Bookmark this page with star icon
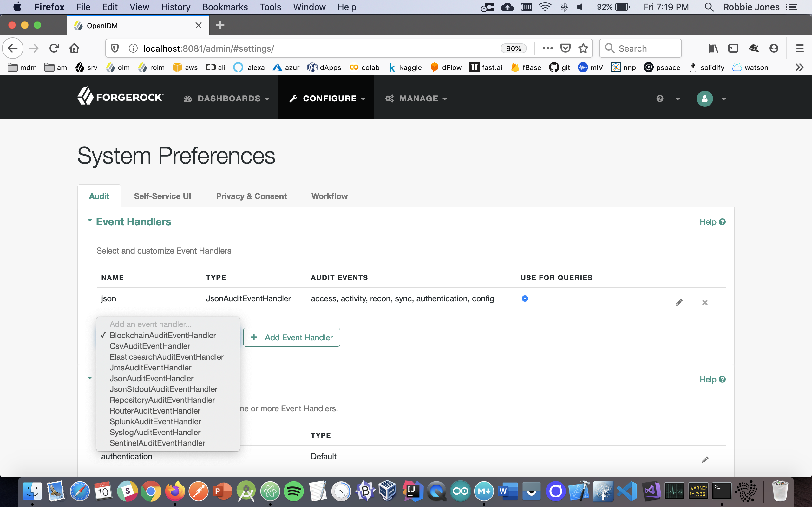The image size is (812, 507). (x=583, y=48)
